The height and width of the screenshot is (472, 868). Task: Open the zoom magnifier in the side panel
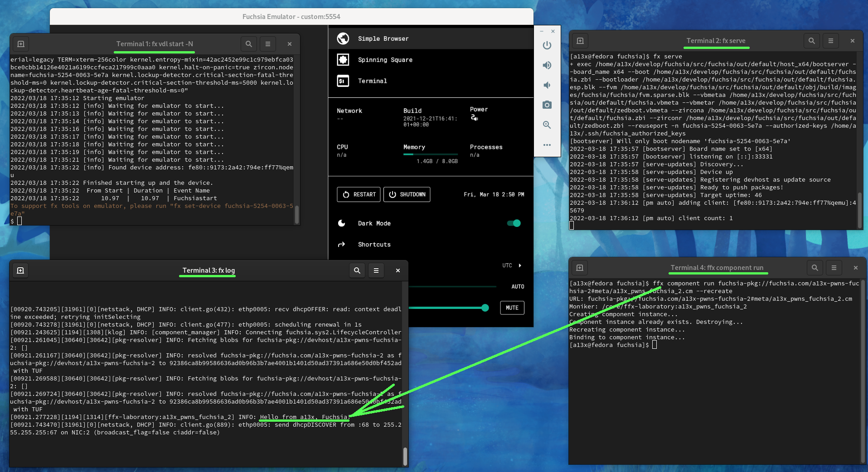click(547, 125)
